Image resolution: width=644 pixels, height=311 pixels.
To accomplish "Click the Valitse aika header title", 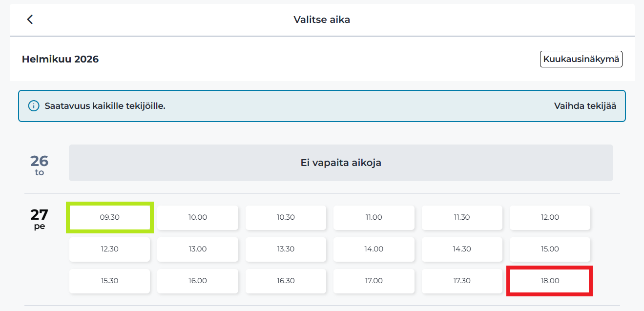I will [321, 20].
